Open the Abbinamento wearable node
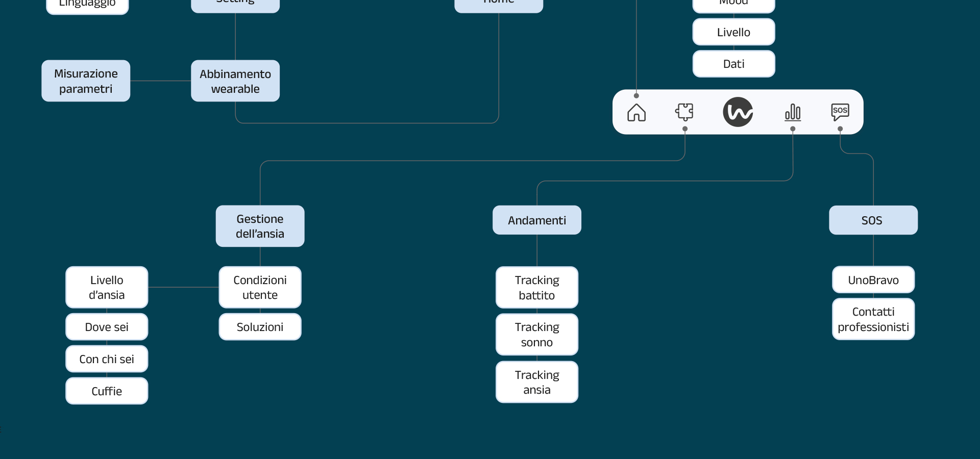This screenshot has width=980, height=459. (235, 81)
